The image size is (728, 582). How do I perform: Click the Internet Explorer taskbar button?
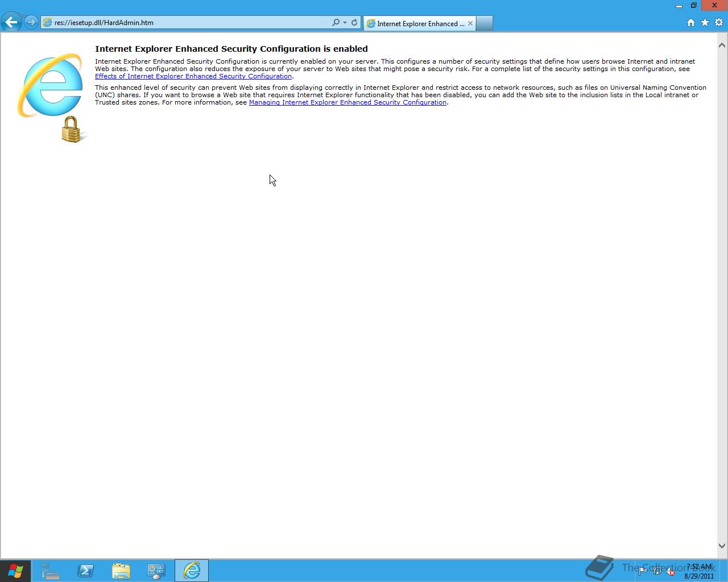coord(192,571)
